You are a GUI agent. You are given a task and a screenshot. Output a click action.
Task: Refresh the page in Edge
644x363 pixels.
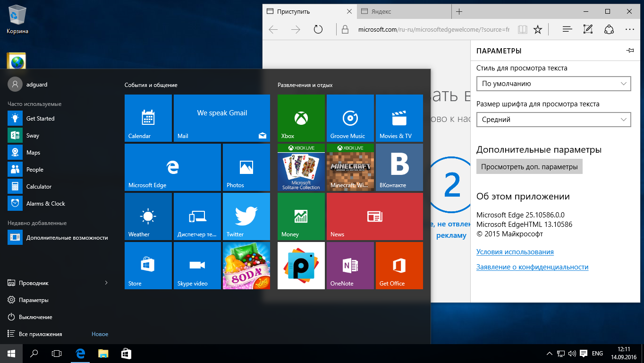[x=318, y=30]
